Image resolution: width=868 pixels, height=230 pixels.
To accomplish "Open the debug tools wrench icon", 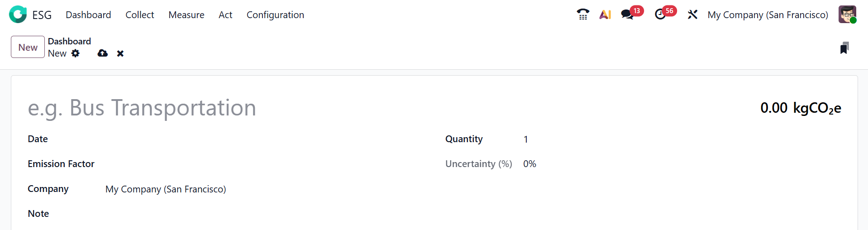I will [692, 14].
